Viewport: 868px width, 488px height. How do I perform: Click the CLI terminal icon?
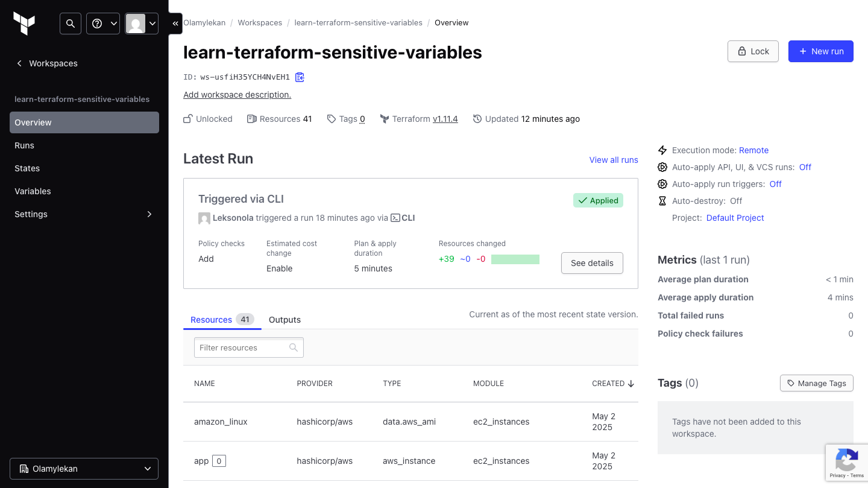pyautogui.click(x=395, y=218)
